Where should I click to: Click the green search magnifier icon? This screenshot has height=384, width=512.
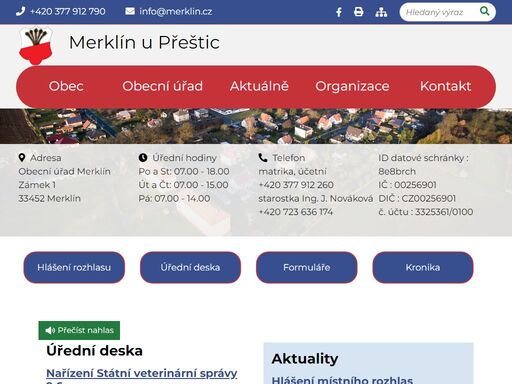(484, 11)
